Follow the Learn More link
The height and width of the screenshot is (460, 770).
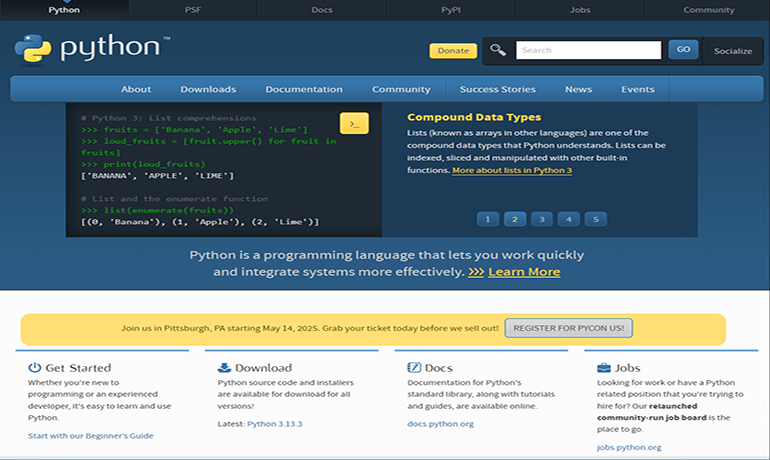524,272
